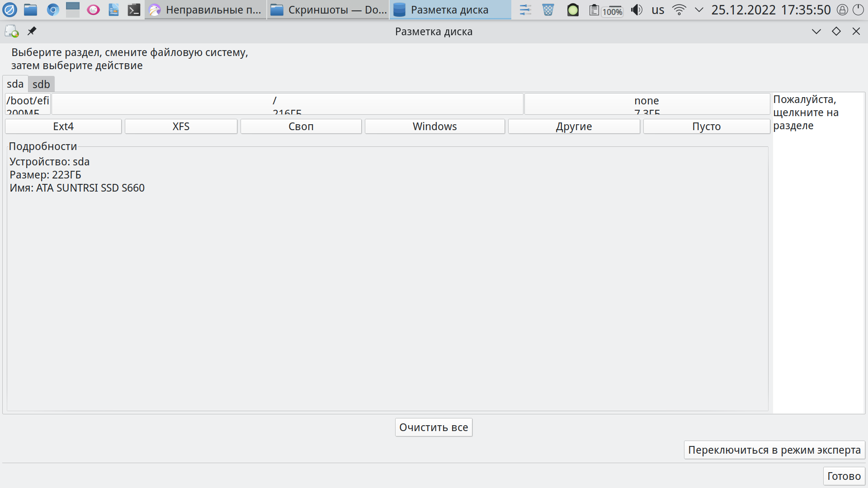The image size is (868, 488).
Task: Select the root / 216GB partition
Action: 287,104
